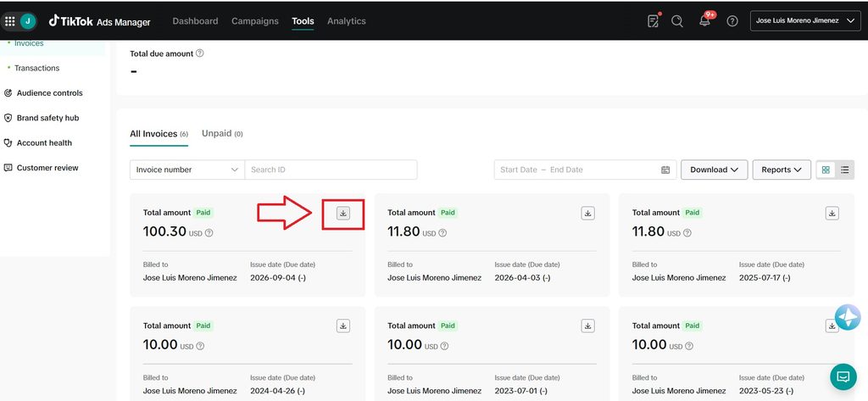Image resolution: width=868 pixels, height=401 pixels.
Task: Click info icon beside 11.80 USD dated 2026-04-03
Action: [x=442, y=233]
